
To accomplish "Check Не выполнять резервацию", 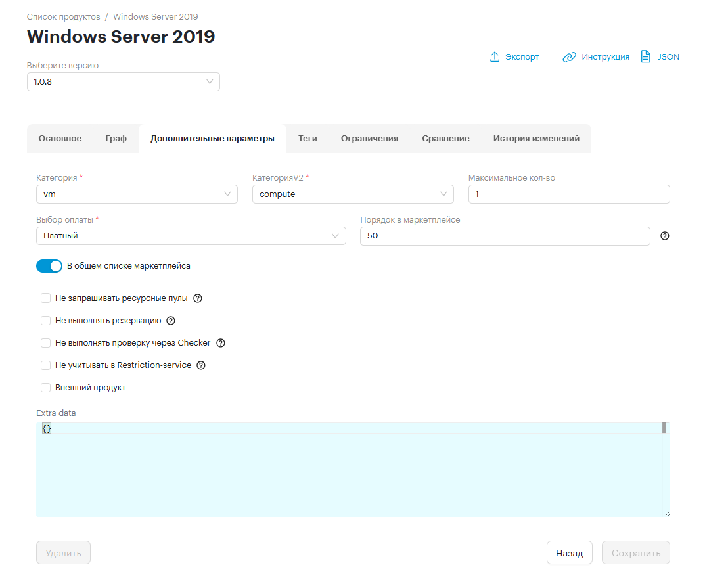I will coord(45,321).
